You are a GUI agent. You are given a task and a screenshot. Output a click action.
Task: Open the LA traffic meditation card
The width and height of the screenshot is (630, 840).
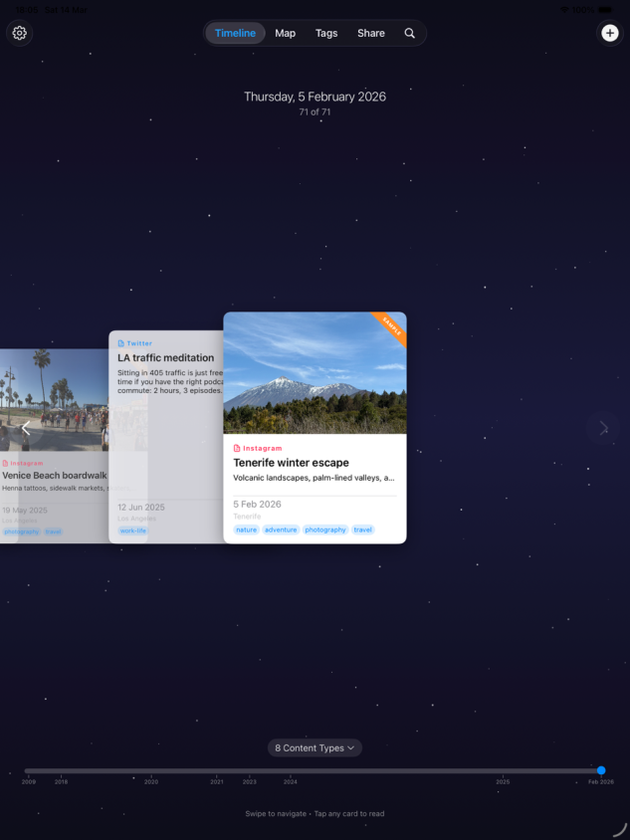165,357
